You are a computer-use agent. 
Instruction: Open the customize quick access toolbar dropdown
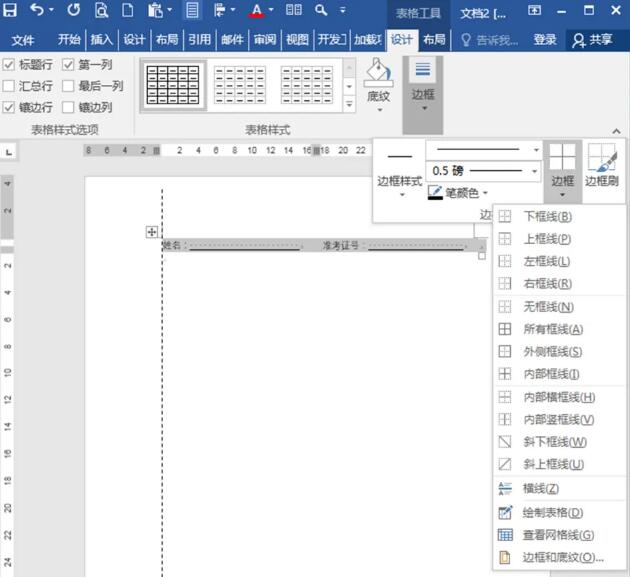(x=343, y=10)
